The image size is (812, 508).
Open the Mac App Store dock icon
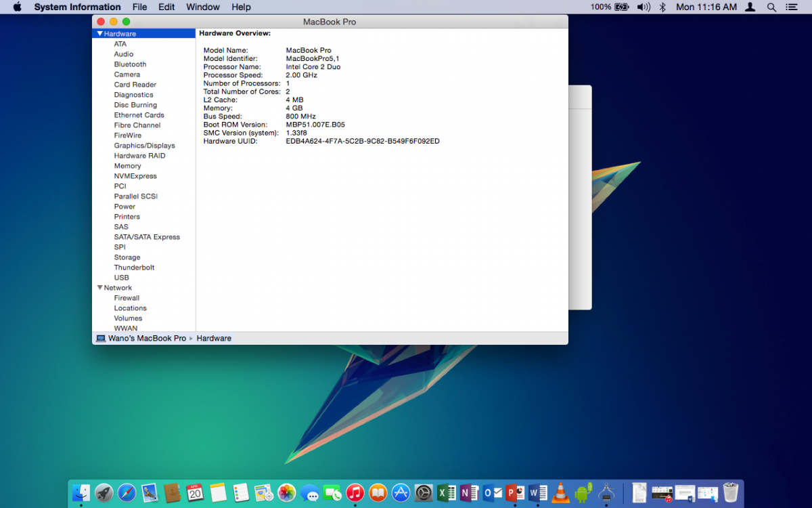(401, 492)
